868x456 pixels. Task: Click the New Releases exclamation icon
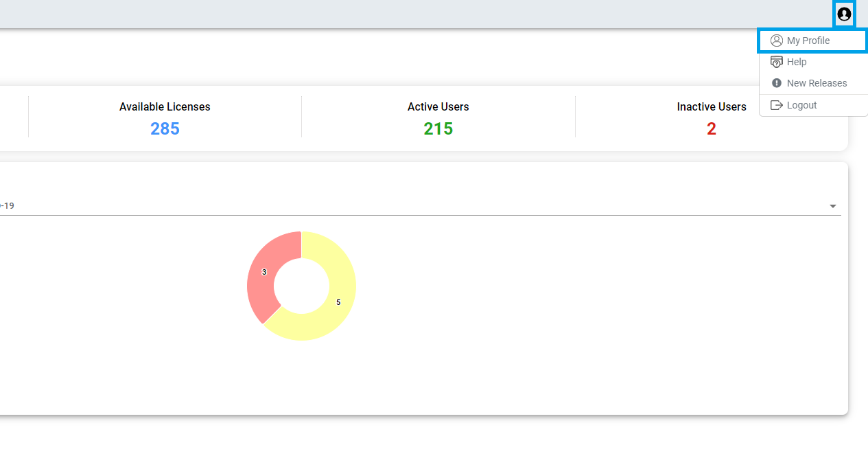777,83
